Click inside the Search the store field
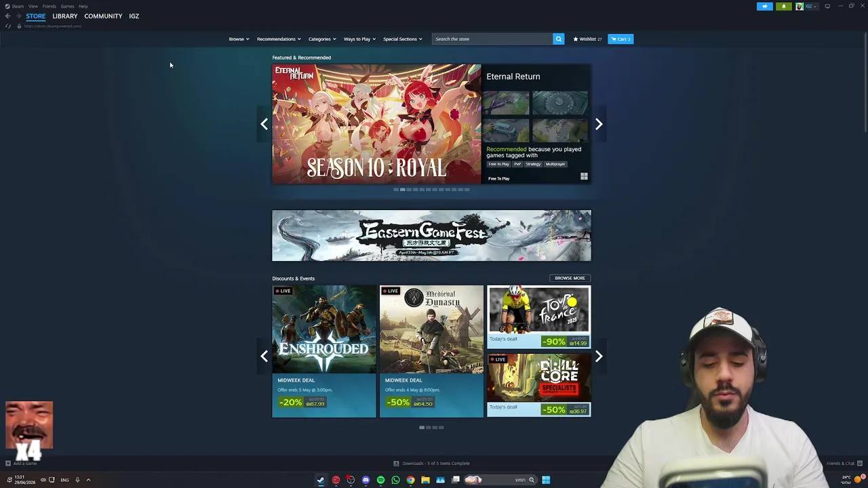This screenshot has width=868, height=488. click(x=493, y=39)
